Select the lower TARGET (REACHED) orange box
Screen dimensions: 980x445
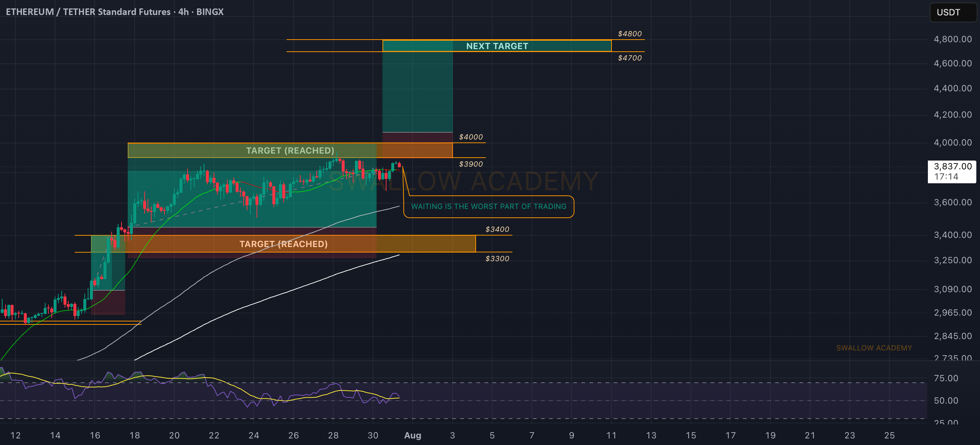point(283,244)
